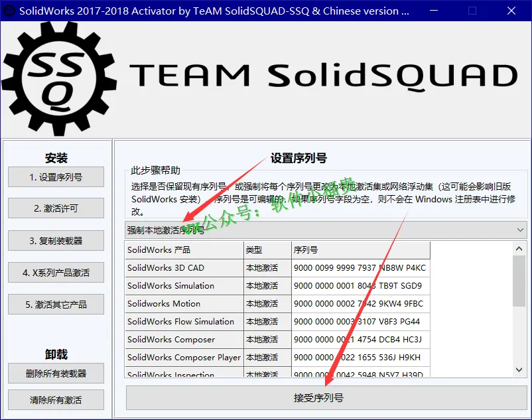The width and height of the screenshot is (532, 420).
Task: Select 'SolidWorks Composer' product cell
Action: click(184, 340)
